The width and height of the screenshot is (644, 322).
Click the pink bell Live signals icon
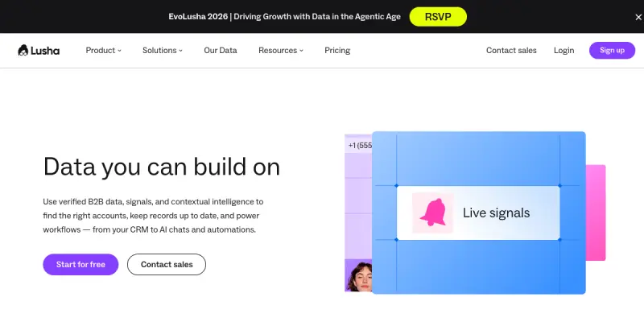tap(433, 213)
